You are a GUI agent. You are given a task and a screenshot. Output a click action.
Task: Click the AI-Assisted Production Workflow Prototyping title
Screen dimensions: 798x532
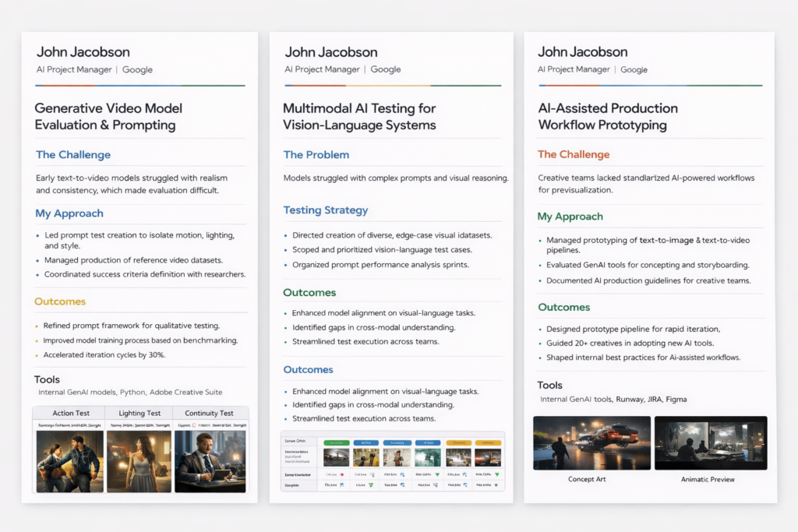(x=608, y=116)
